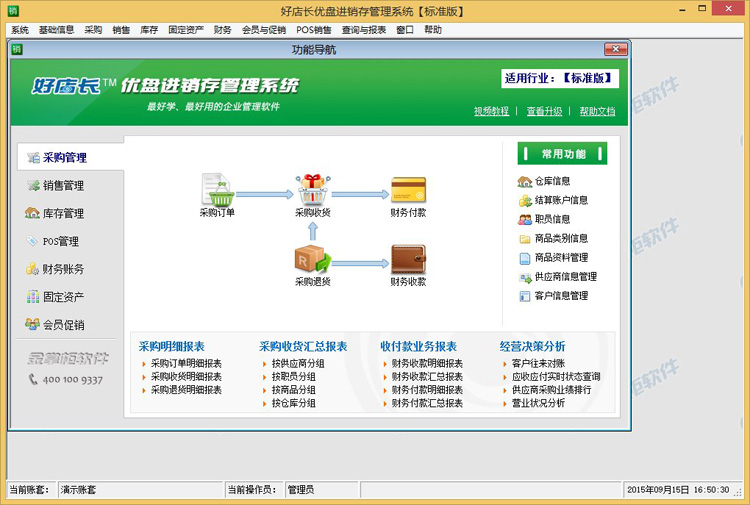The image size is (750, 505).
Task: Open the 固定资产 menu in menu bar
Action: click(x=186, y=30)
